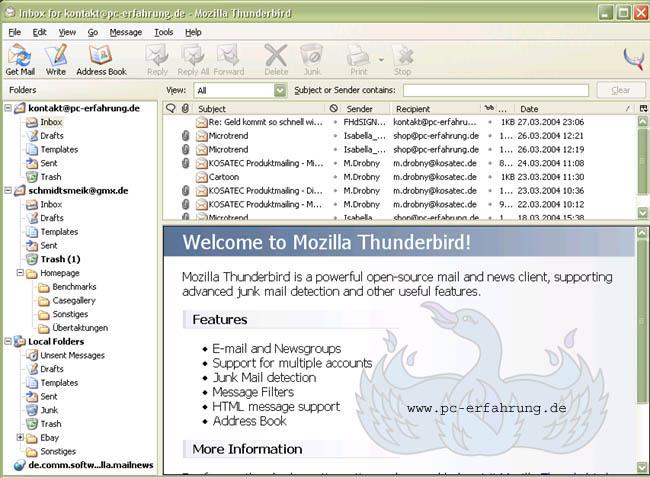
Task: Open the Message menu
Action: pyautogui.click(x=126, y=32)
